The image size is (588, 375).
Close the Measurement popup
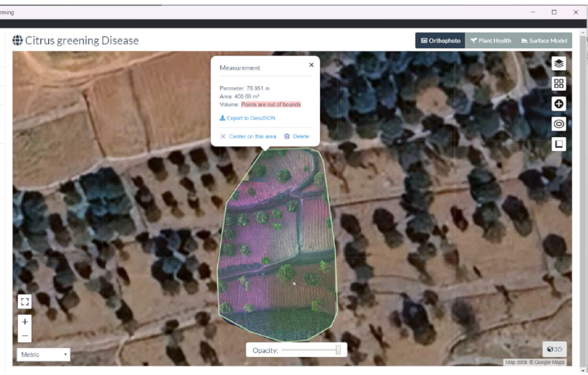tap(311, 65)
